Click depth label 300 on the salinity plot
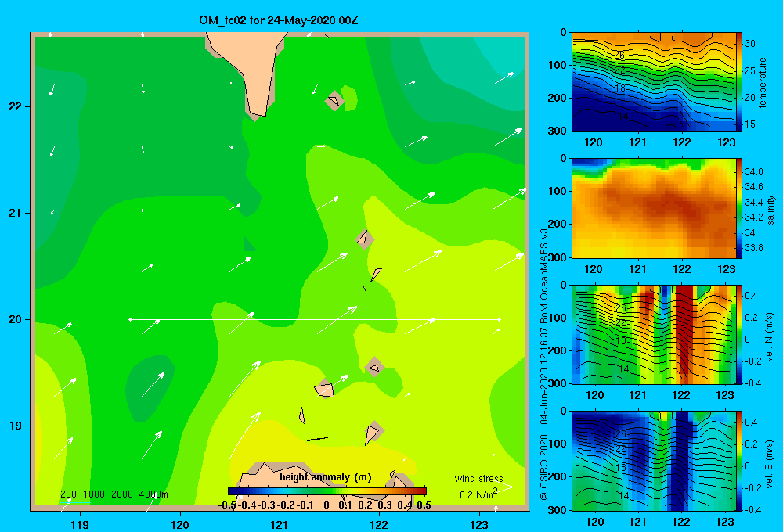The width and height of the screenshot is (783, 532). coord(557,257)
